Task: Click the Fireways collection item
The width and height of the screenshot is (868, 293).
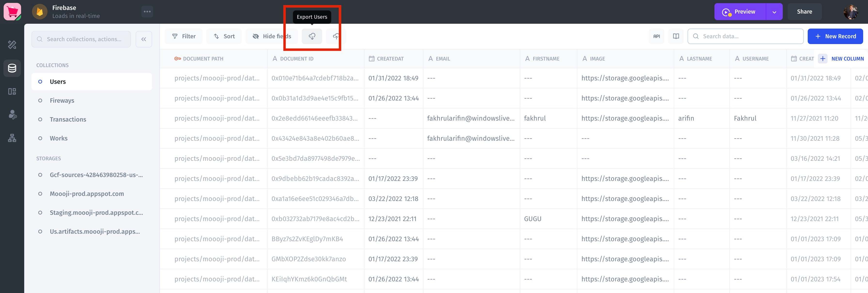Action: point(62,100)
